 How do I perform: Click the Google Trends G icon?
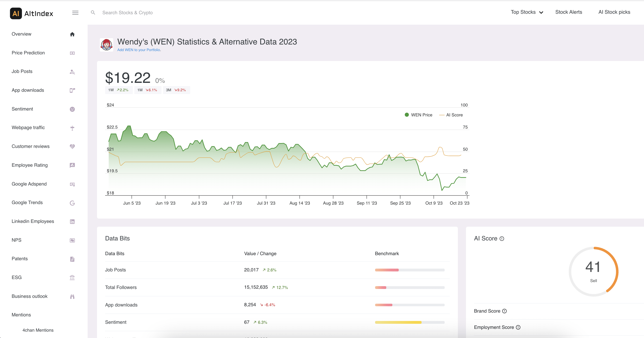72,203
